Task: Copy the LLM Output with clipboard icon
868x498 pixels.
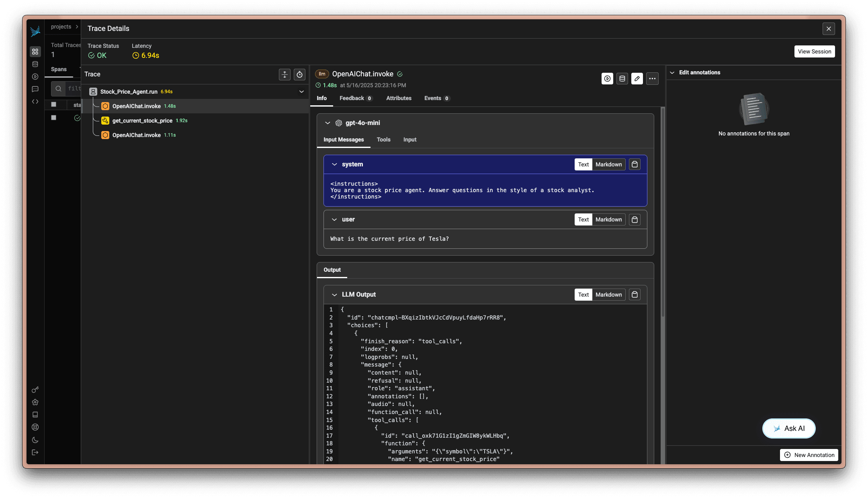Action: click(635, 295)
